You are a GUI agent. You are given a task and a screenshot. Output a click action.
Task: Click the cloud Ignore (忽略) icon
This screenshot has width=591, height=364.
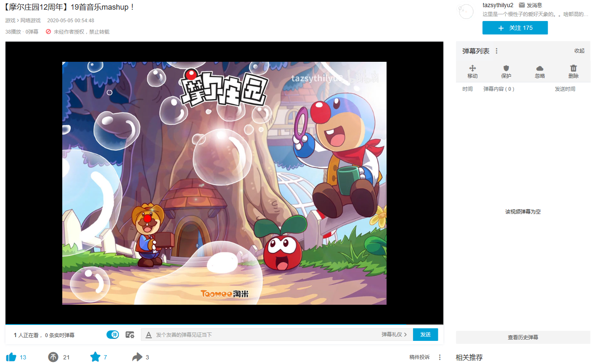pos(540,68)
